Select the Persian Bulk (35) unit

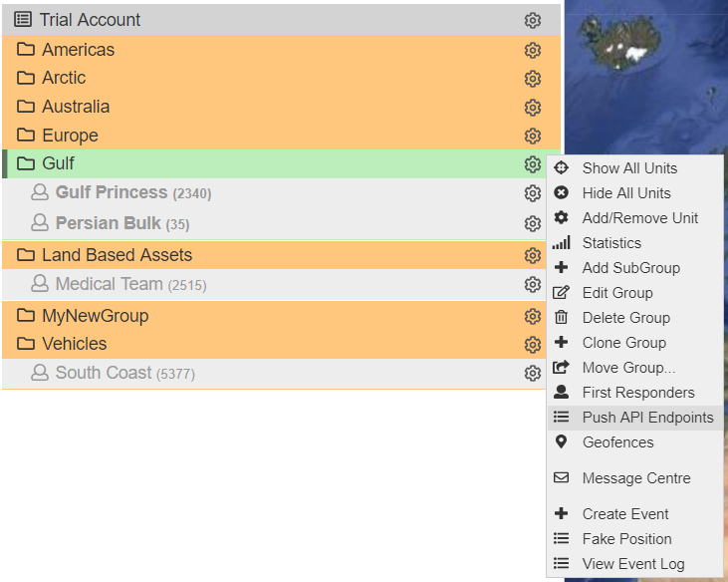tap(122, 223)
